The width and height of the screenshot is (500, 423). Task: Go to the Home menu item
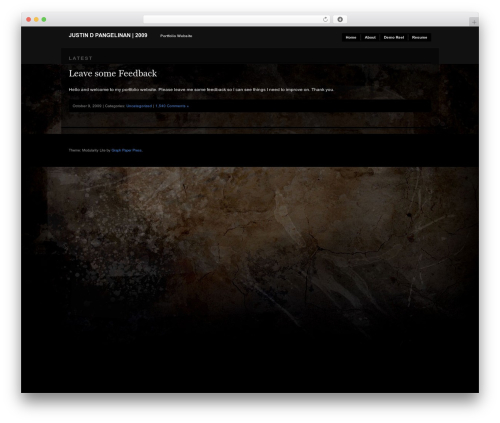(x=351, y=37)
